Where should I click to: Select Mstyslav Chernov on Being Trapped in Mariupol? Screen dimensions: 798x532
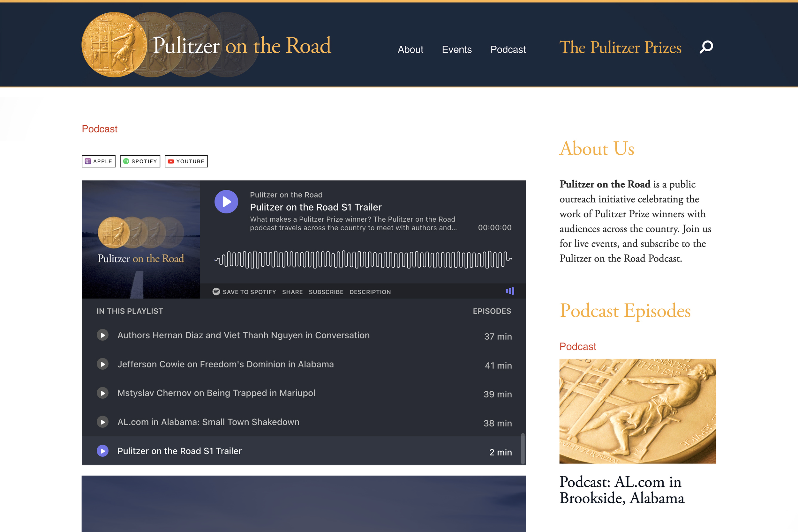[216, 393]
